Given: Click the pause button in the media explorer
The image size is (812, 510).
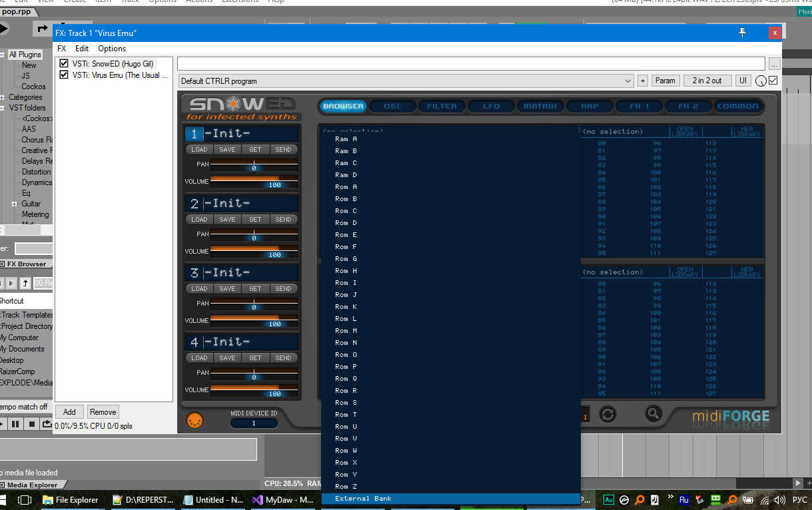Looking at the screenshot, I should (15, 423).
